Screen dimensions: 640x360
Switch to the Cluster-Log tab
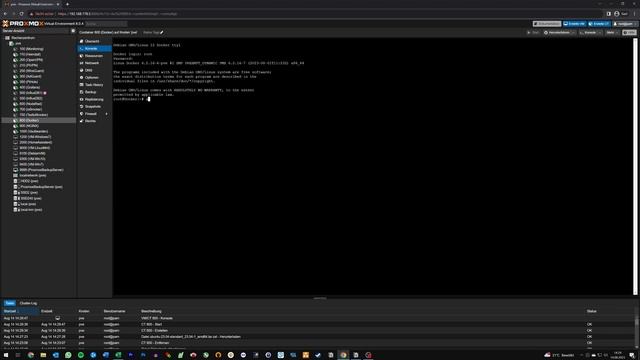pyautogui.click(x=28, y=303)
